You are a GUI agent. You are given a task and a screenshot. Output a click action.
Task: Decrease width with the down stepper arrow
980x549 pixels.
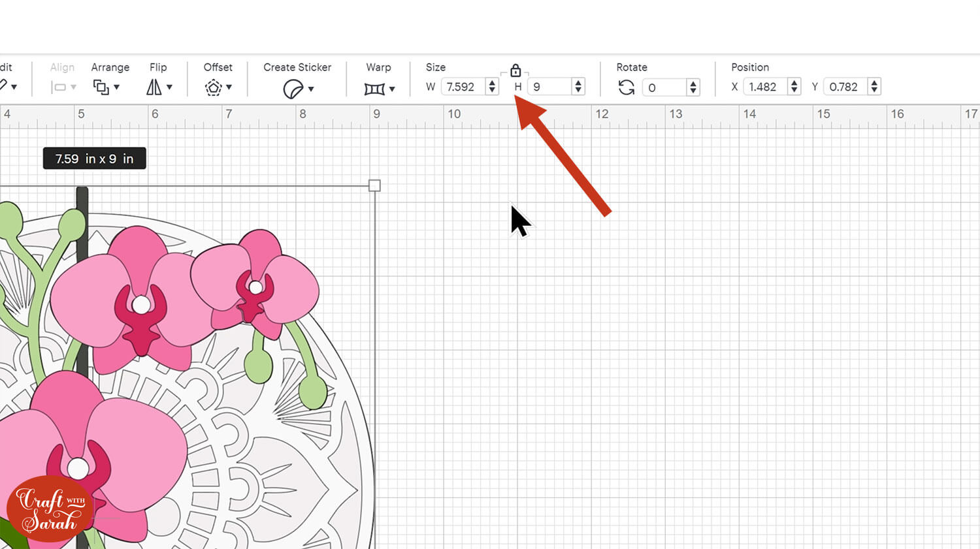click(x=492, y=91)
